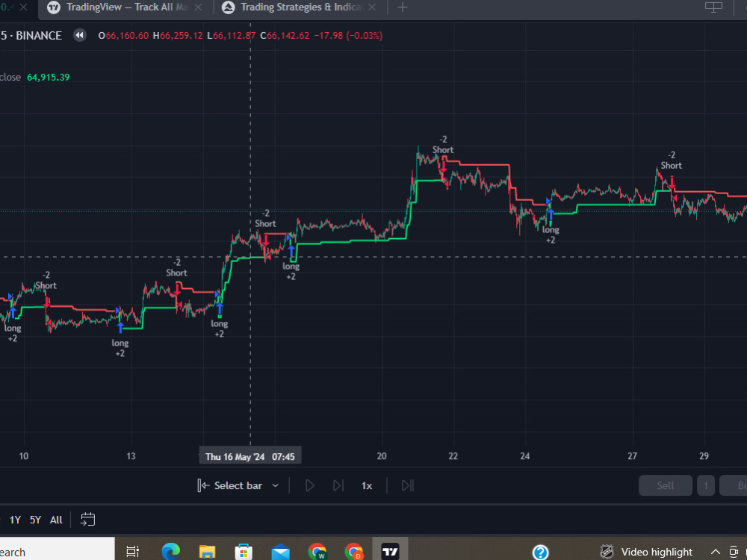Select the All date range
The width and height of the screenshot is (747, 560).
tap(55, 519)
